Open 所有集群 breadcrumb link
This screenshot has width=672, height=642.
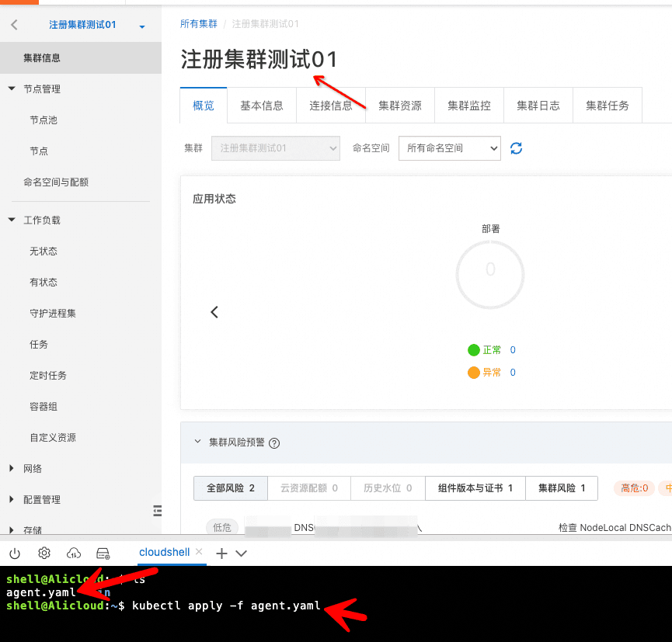pos(199,24)
